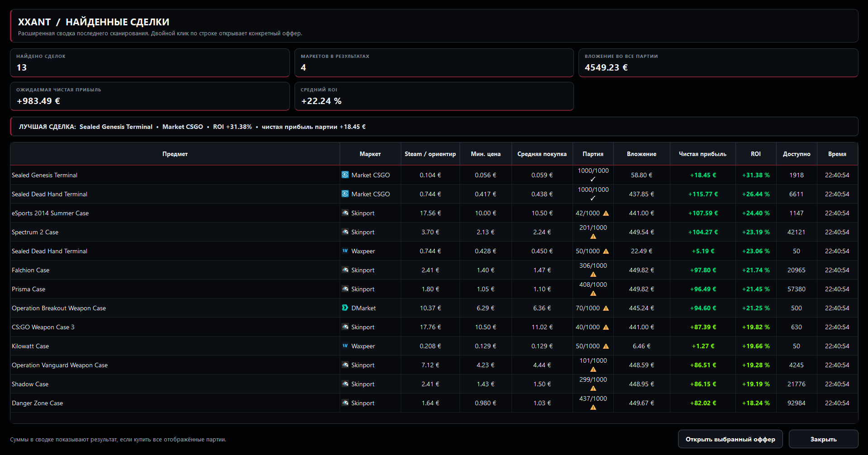Select the 'Operation Vanguard Weapon Case' item name
The width and height of the screenshot is (868, 455).
click(60, 365)
